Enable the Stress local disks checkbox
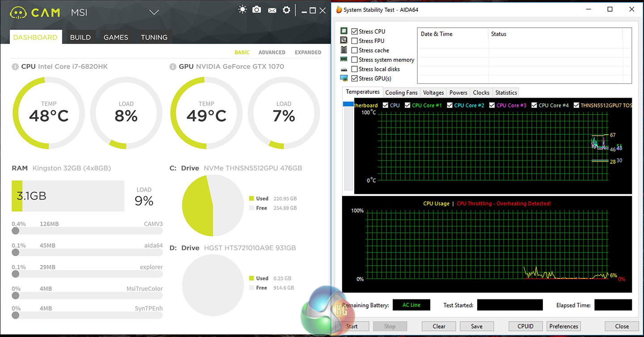This screenshot has height=337, width=644. click(355, 69)
